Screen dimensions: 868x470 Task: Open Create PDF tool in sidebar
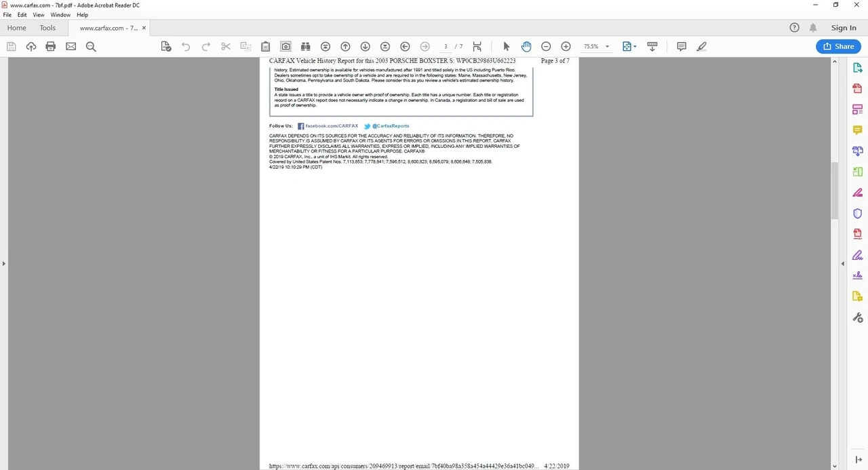coord(857,88)
